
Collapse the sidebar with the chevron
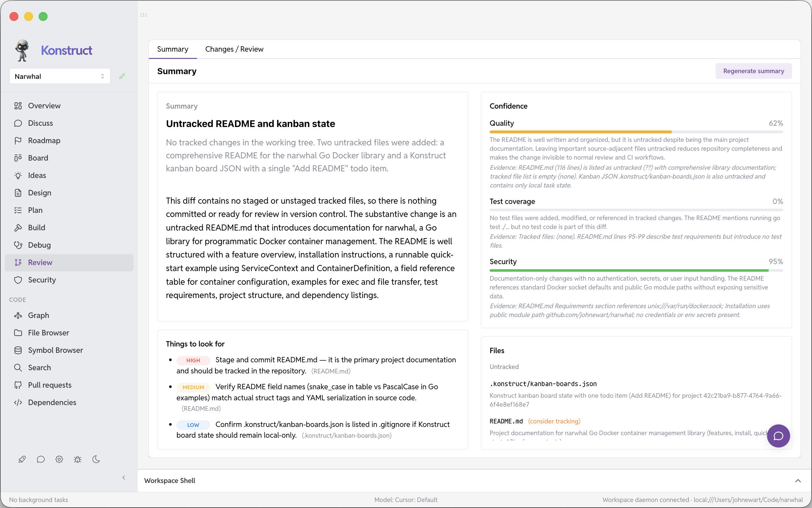(x=124, y=477)
